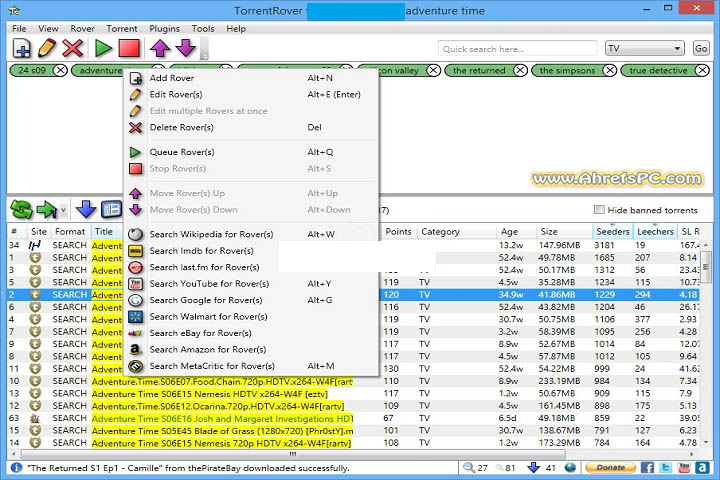Image resolution: width=720 pixels, height=480 pixels.
Task: Click the pencil Edit Rover toolbar icon
Action: (47, 48)
